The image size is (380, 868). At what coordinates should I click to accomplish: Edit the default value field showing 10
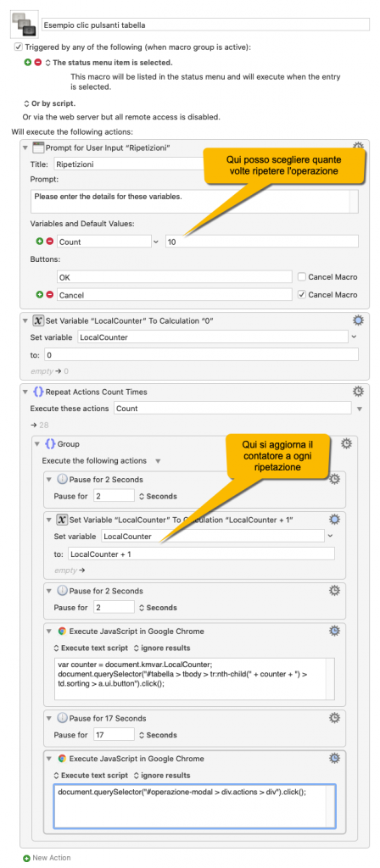click(x=261, y=242)
